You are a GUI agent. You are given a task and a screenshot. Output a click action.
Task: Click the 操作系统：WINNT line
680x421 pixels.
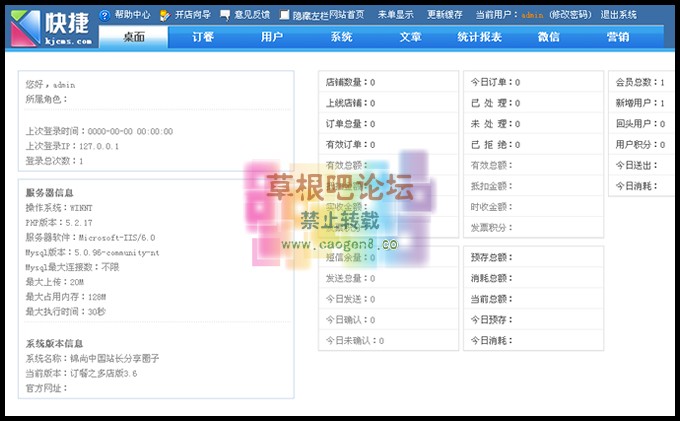coord(59,208)
